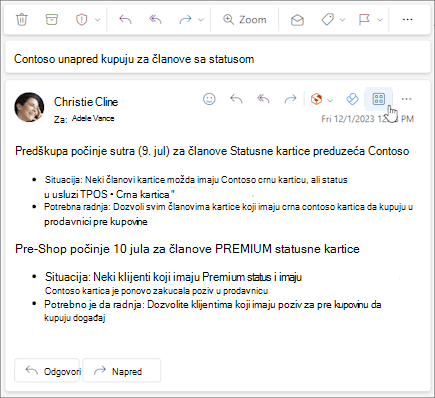This screenshot has width=435, height=398.
Task: Open Christie Cline's profile picture
Action: 29,107
